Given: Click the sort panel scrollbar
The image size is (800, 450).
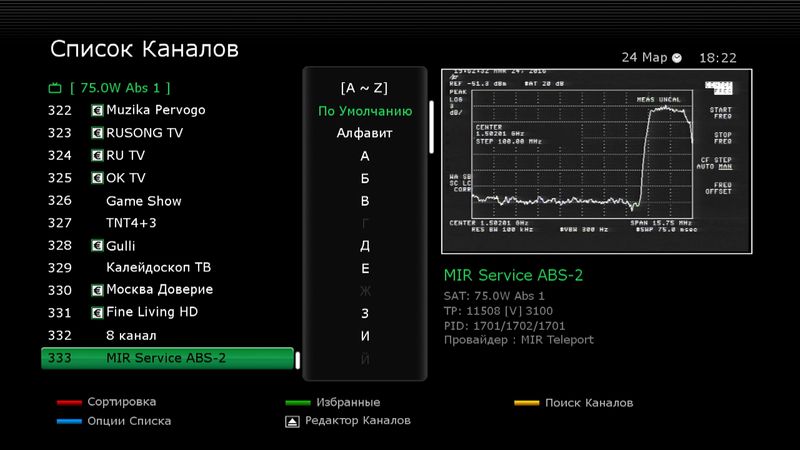Looking at the screenshot, I should click(432, 126).
